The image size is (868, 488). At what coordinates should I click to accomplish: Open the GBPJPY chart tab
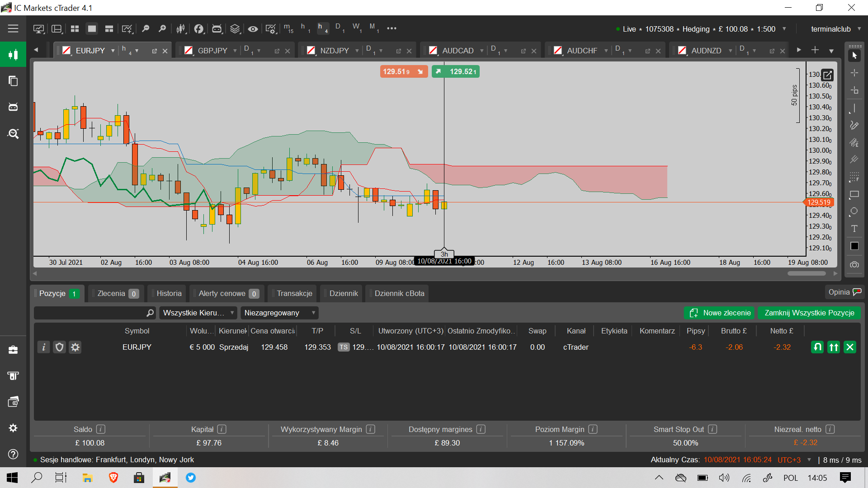[x=212, y=51]
